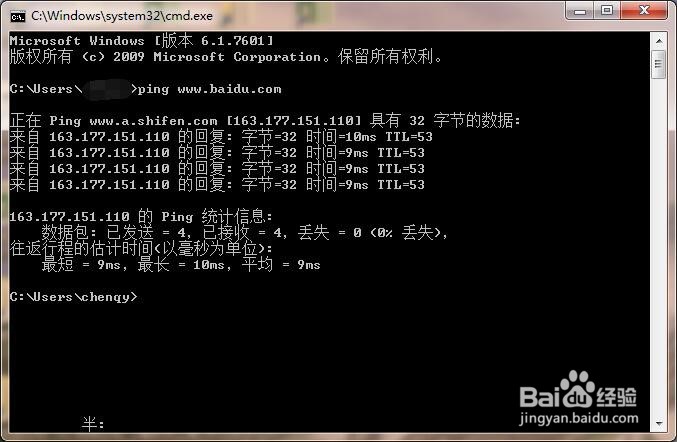
Task: Click the ping www.baidu.com command text
Action: [x=209, y=89]
